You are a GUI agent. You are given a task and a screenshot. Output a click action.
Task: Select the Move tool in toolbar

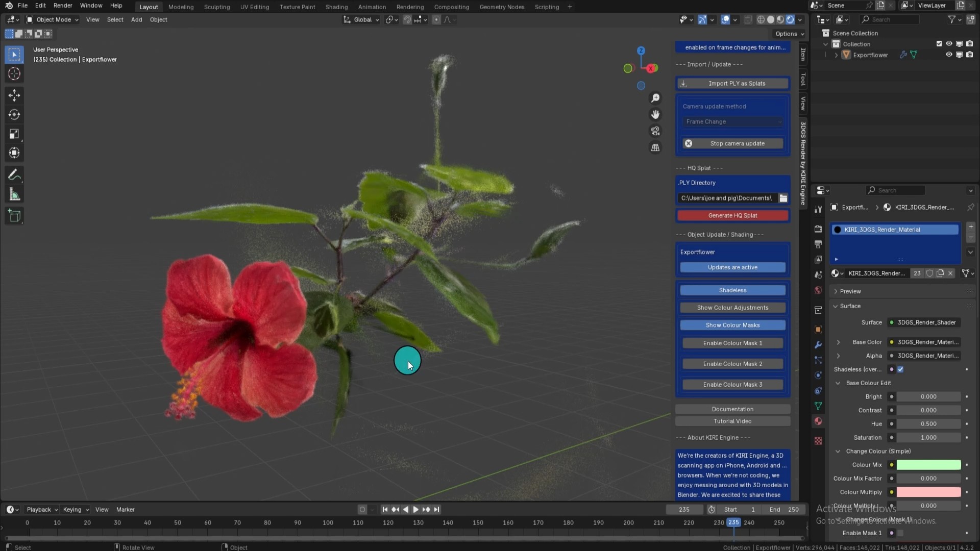pyautogui.click(x=15, y=95)
